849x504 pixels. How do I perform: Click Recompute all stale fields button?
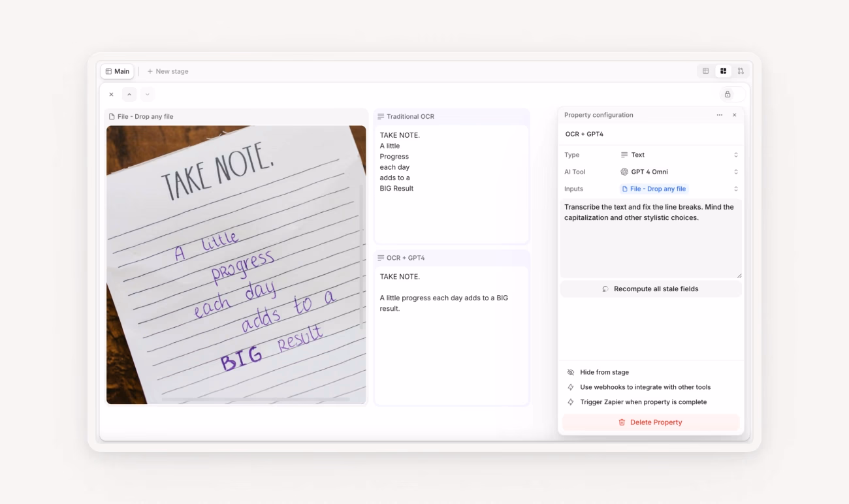point(650,289)
